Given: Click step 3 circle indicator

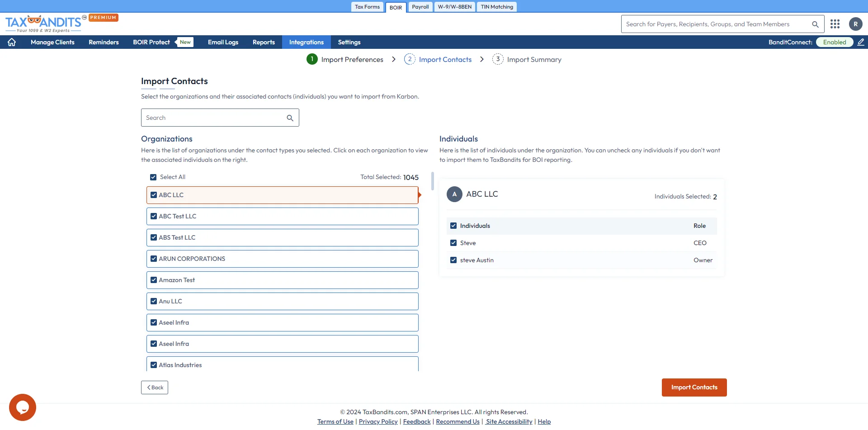Looking at the screenshot, I should tap(498, 59).
